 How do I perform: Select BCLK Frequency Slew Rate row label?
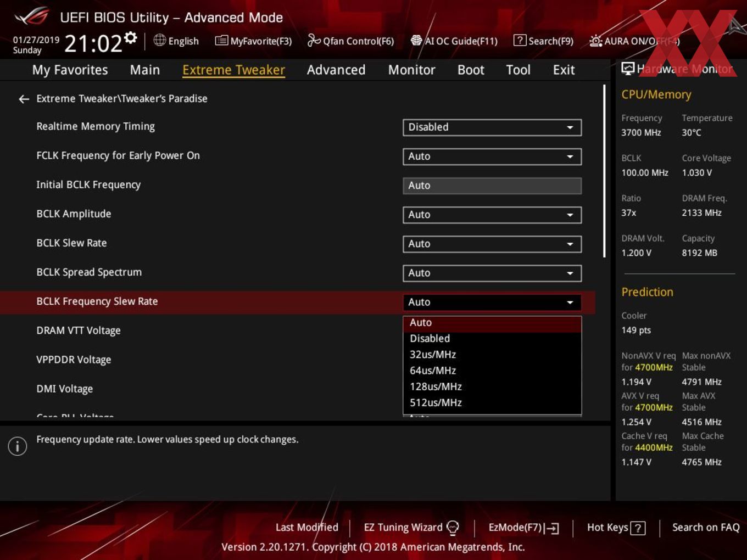tap(97, 301)
